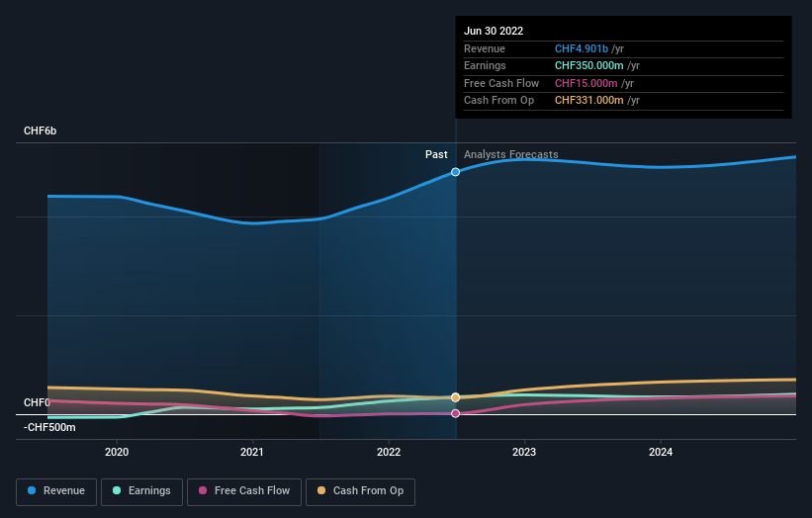Toggle the Earnings legend series
812x518 pixels.
(x=141, y=491)
